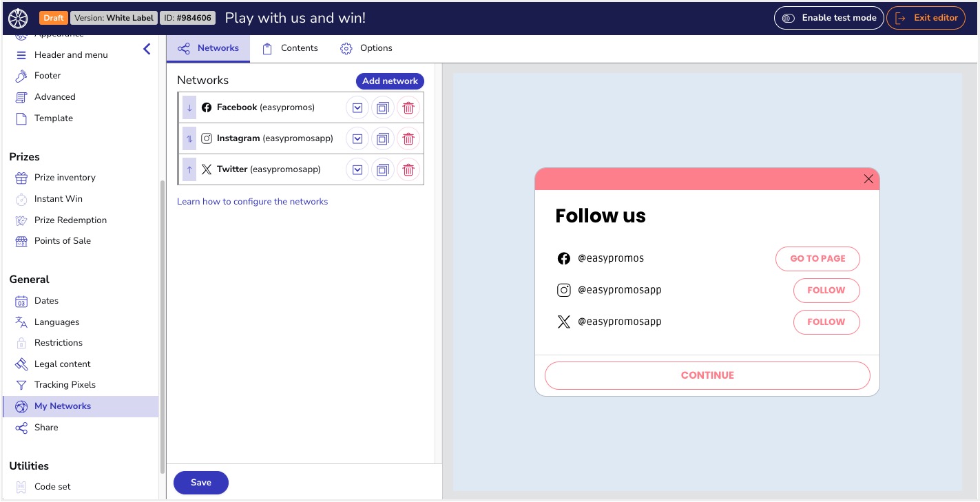This screenshot has width=980, height=502.
Task: Collapse the sidebar with the left chevron
Action: (x=147, y=49)
